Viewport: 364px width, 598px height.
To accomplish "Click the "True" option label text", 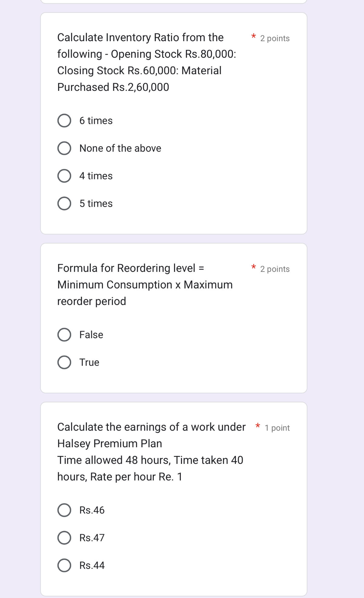I will point(89,362).
